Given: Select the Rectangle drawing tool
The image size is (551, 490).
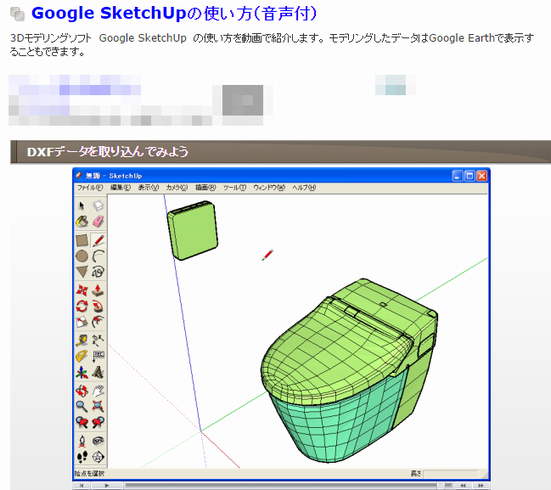Looking at the screenshot, I should 82,240.
